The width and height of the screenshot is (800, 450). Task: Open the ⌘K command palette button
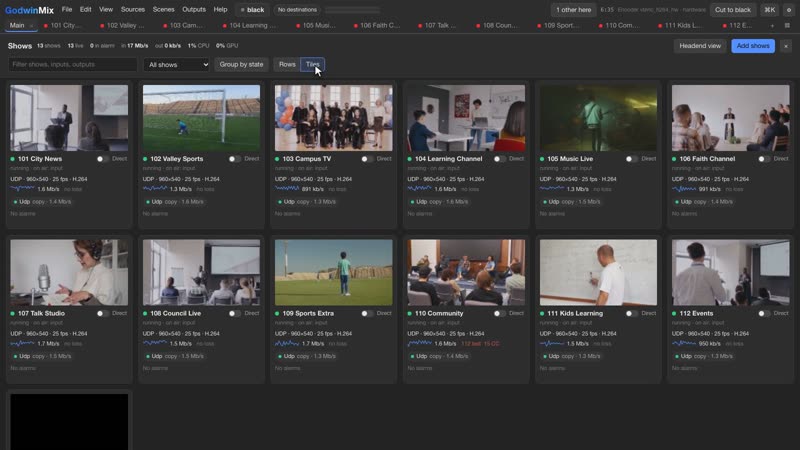click(769, 10)
